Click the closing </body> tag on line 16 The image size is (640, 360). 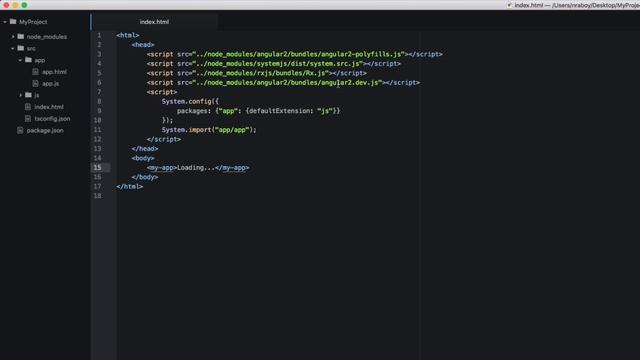pyautogui.click(x=145, y=177)
